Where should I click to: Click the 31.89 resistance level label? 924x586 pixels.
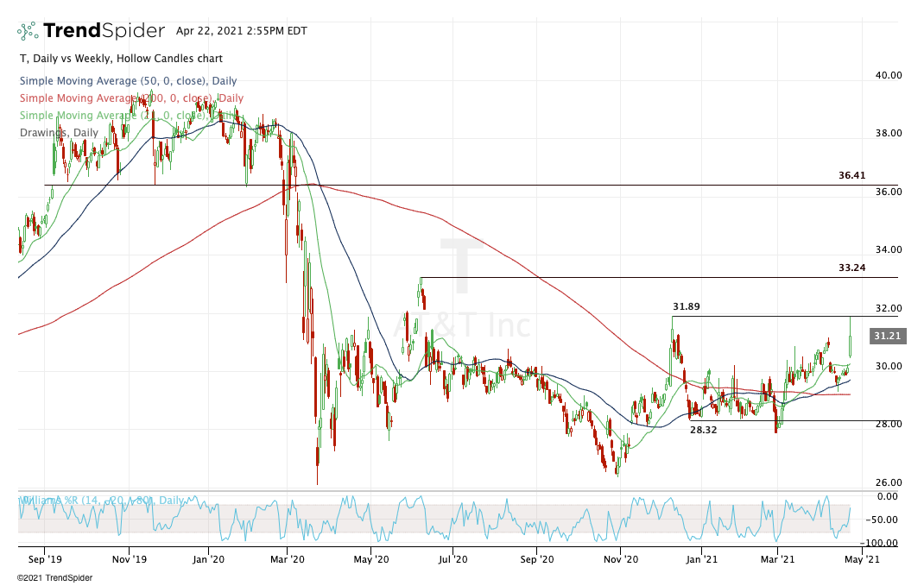click(x=687, y=307)
